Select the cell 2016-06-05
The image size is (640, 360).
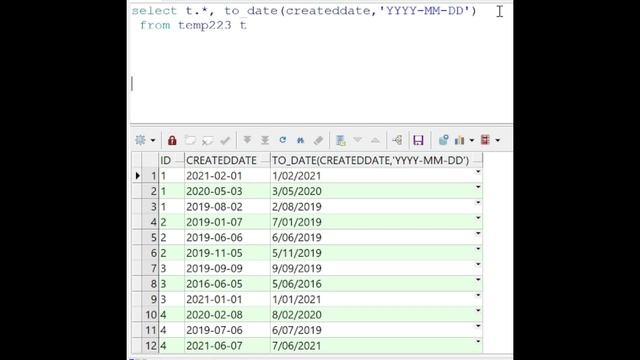[x=227, y=284]
